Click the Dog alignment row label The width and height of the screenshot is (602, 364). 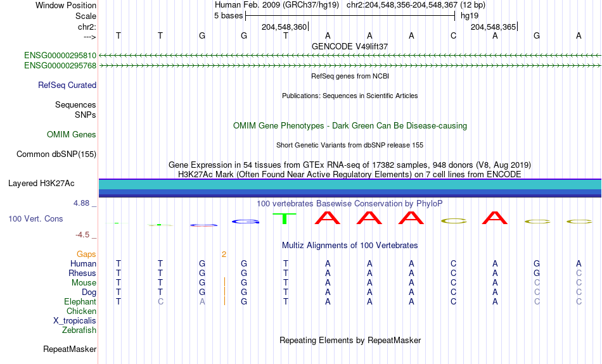pyautogui.click(x=89, y=292)
